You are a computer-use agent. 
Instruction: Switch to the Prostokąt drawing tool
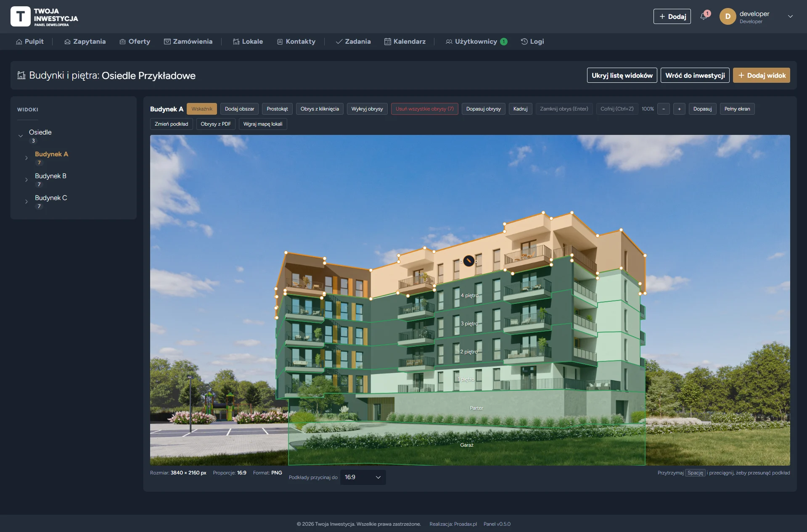(278, 109)
